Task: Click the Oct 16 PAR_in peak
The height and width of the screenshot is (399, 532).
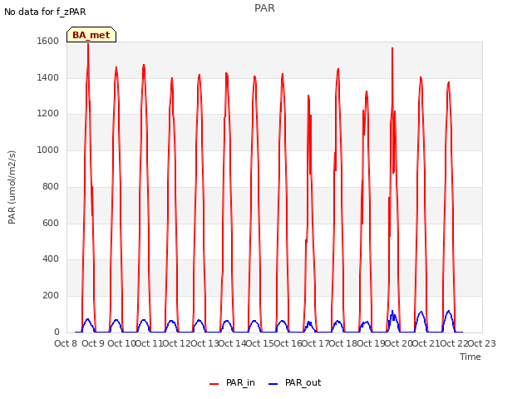Action: (308, 96)
